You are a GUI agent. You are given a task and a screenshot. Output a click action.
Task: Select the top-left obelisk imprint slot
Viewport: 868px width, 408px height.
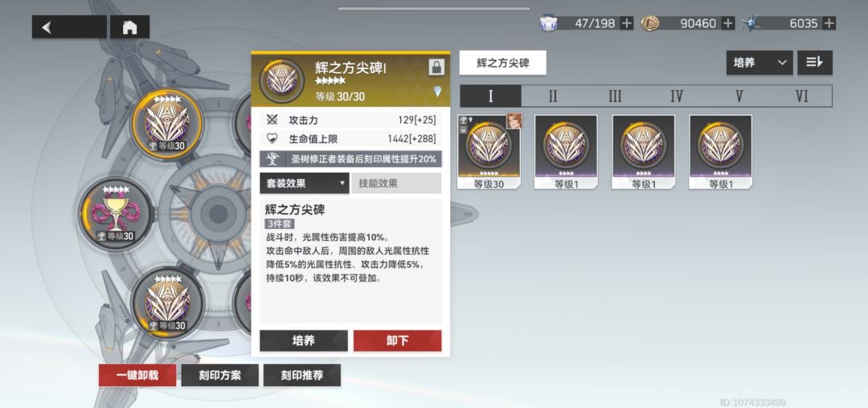coord(167,125)
